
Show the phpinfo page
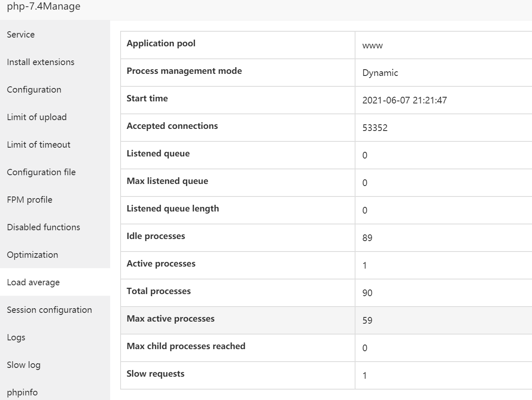[22, 392]
